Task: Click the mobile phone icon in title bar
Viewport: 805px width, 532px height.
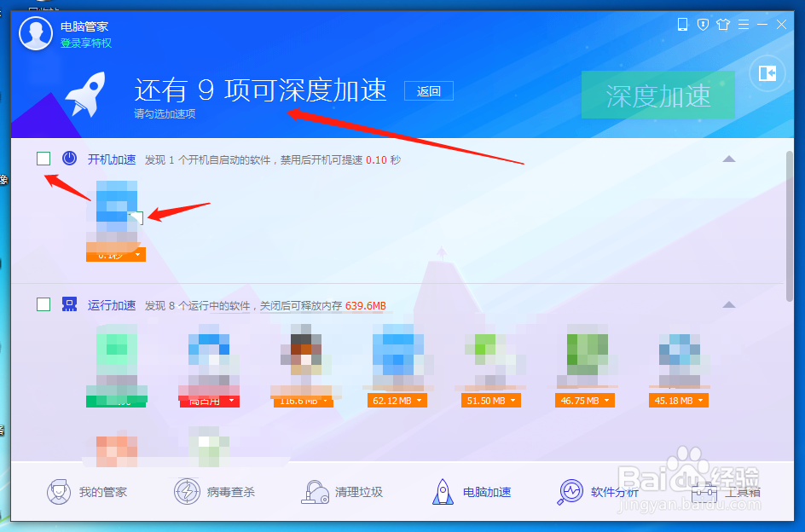Action: click(x=681, y=25)
